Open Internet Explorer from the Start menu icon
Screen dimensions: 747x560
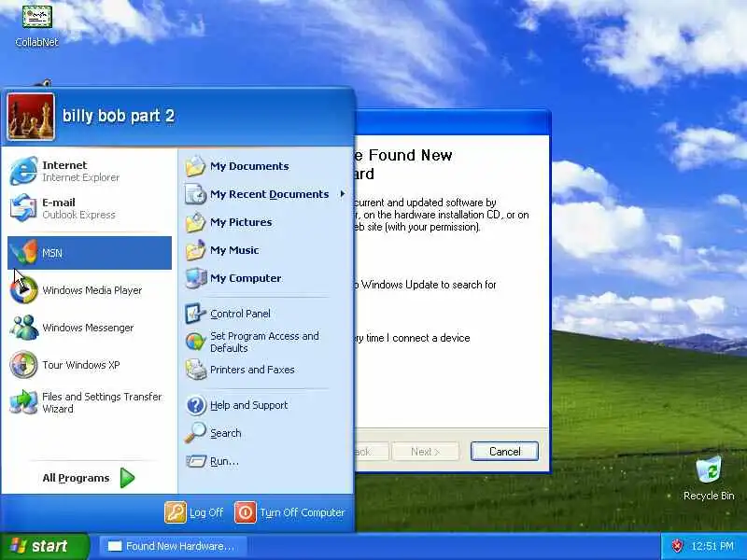(x=22, y=171)
